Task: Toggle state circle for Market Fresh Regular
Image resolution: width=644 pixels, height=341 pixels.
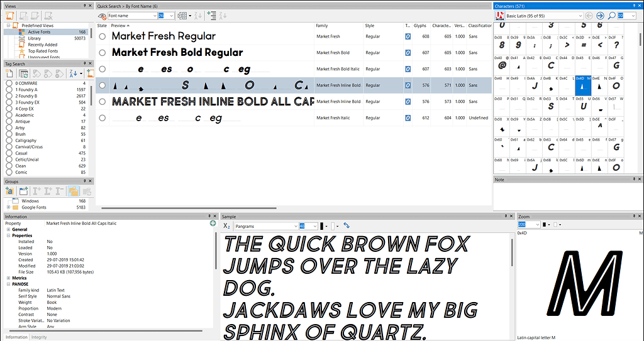Action: point(103,36)
